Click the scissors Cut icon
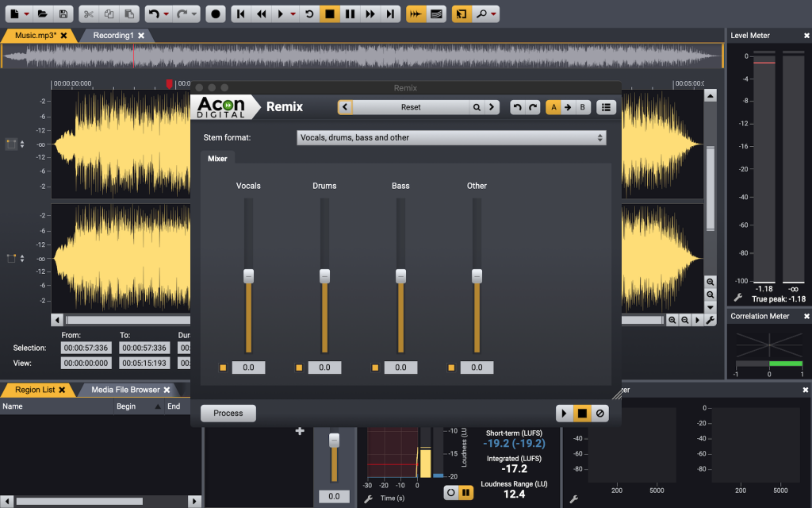Image resolution: width=812 pixels, height=508 pixels. point(89,13)
